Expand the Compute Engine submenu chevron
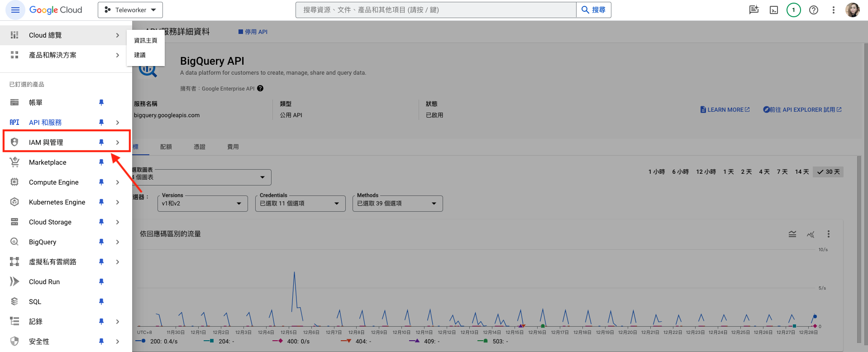This screenshot has height=352, width=868. click(x=118, y=182)
